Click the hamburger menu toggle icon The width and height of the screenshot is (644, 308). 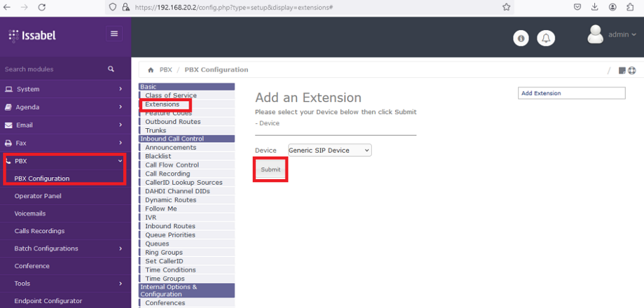coord(114,34)
